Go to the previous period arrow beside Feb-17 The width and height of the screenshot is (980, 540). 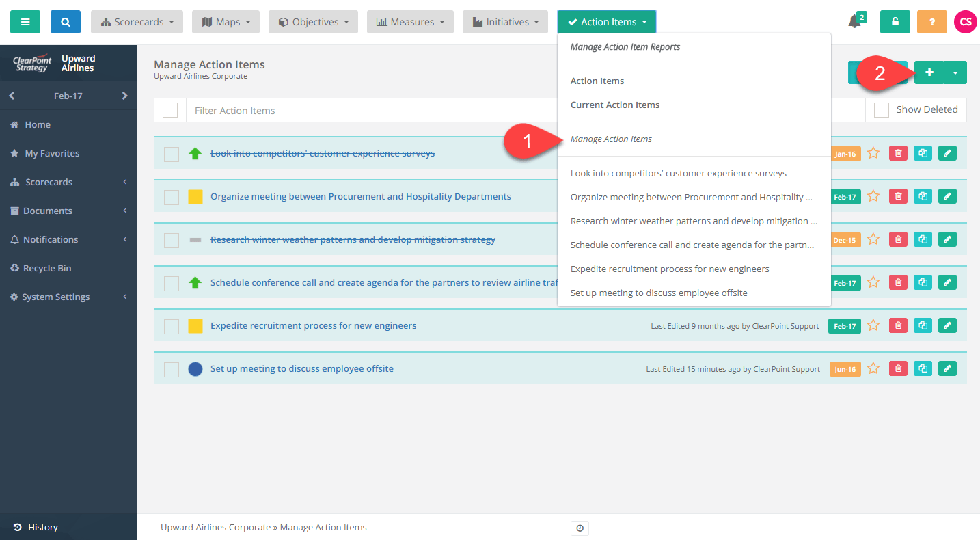point(12,96)
